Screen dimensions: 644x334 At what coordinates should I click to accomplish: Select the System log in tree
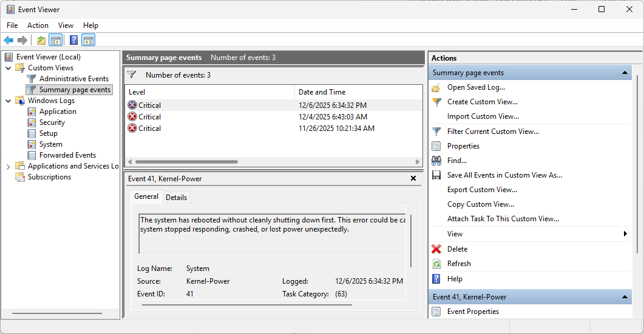50,144
